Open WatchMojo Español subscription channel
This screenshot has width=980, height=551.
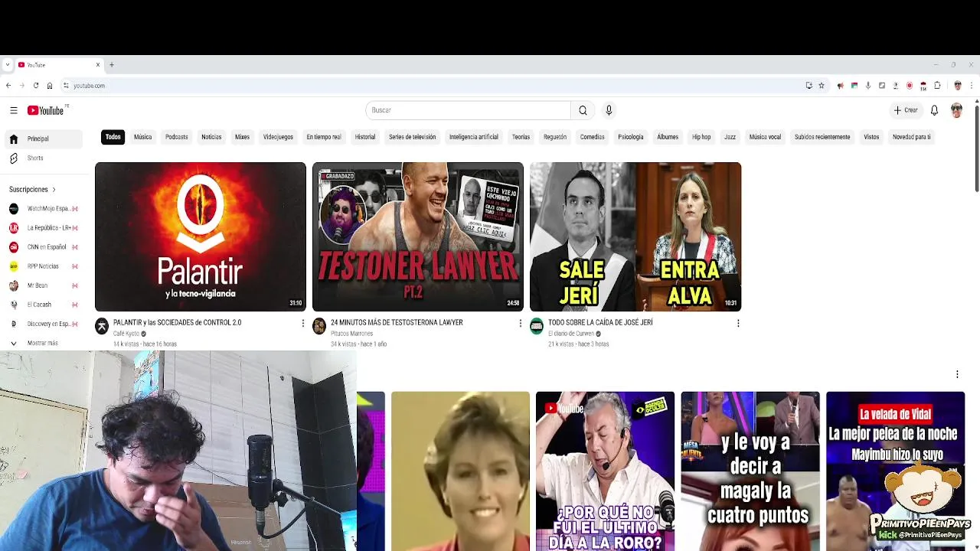43,208
